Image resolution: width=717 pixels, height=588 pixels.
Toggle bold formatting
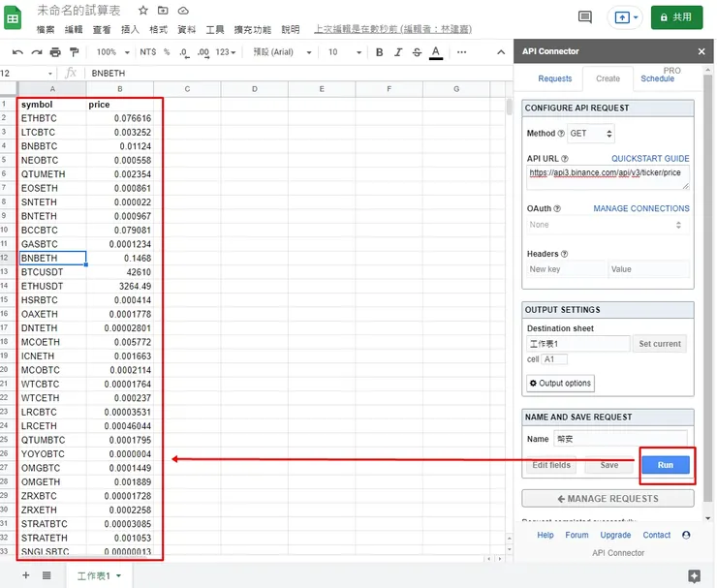(379, 52)
